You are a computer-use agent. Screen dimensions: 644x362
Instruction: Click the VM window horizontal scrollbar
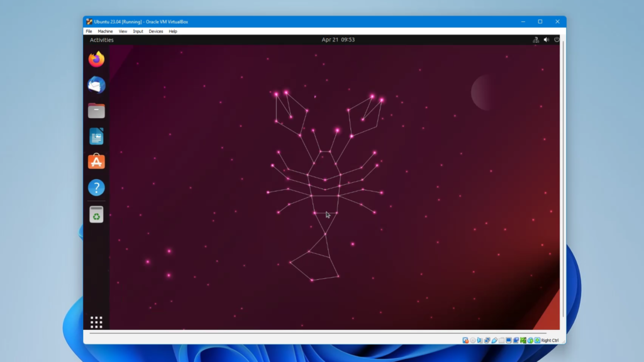click(x=318, y=333)
